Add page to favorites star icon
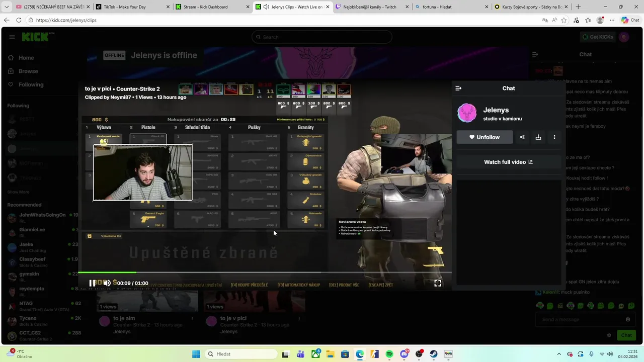 (x=564, y=20)
